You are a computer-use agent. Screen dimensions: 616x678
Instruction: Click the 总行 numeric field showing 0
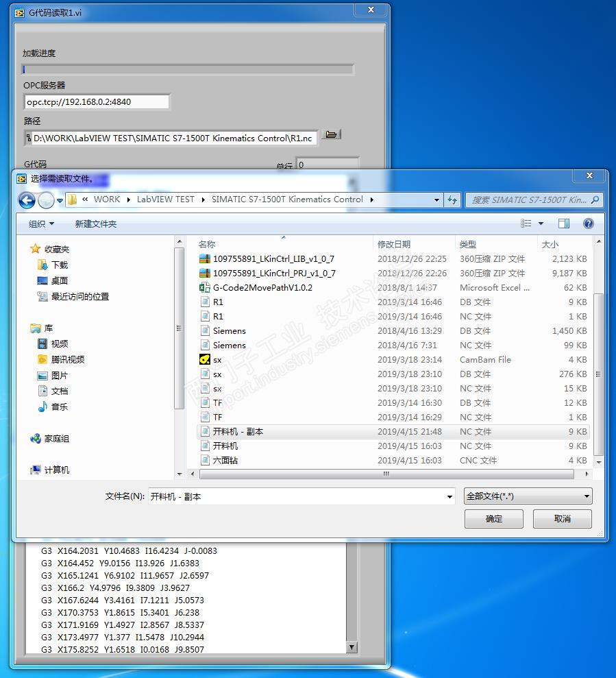pyautogui.click(x=328, y=163)
